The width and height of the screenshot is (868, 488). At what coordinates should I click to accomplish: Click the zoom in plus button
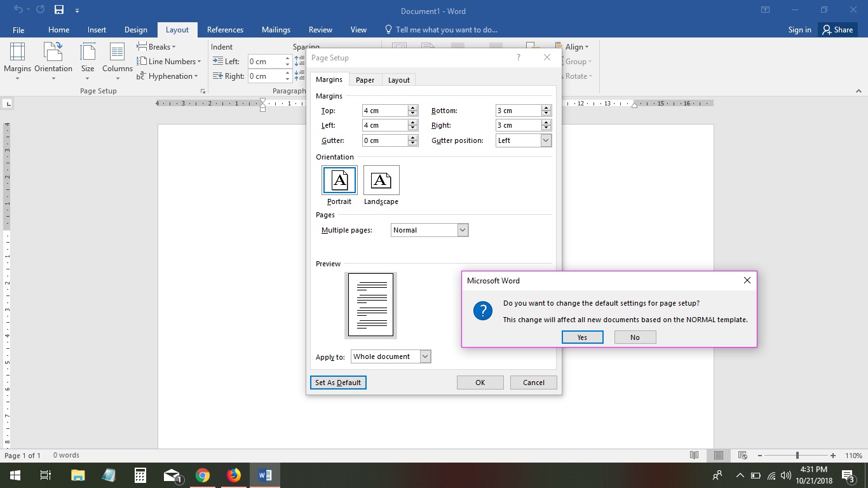(833, 456)
